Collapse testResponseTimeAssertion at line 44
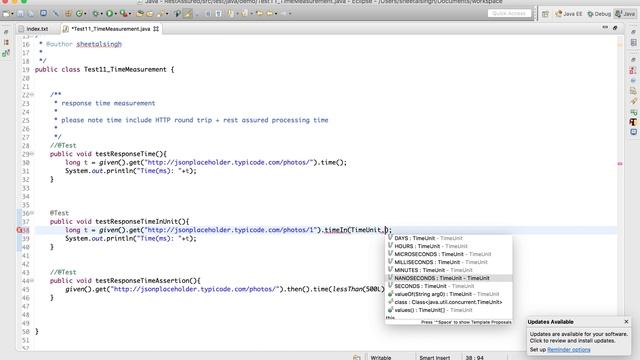Screen dimensions: 640x360 pos(32,281)
